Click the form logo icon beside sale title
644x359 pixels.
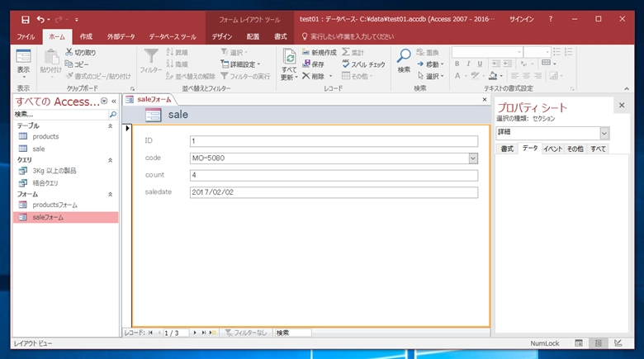(154, 115)
